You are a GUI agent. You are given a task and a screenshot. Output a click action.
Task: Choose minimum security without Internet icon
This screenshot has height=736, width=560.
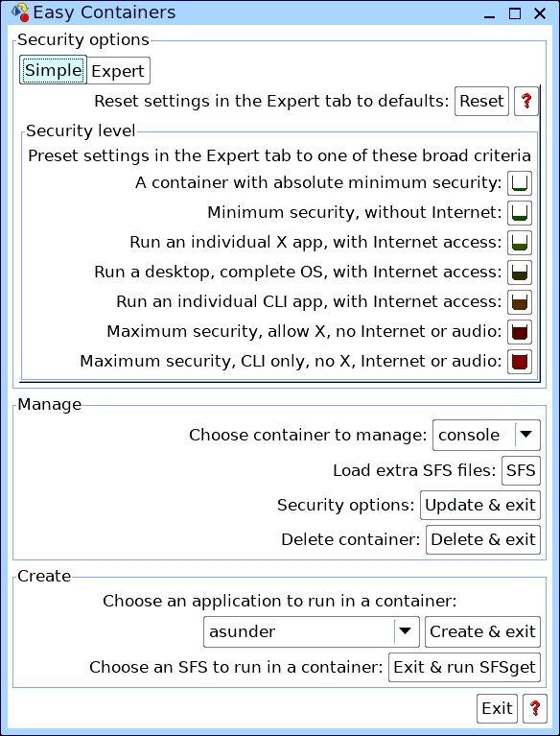pyautogui.click(x=520, y=213)
